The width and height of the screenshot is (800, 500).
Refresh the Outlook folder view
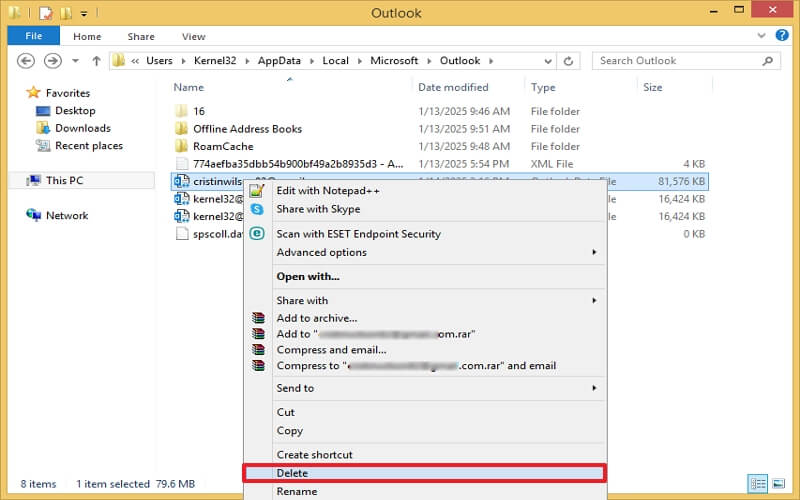568,61
